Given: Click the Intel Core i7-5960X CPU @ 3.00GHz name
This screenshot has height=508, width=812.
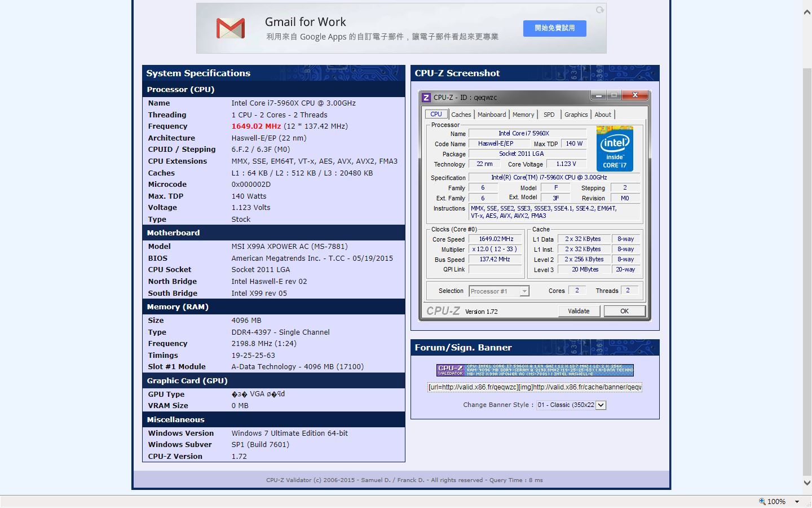Looking at the screenshot, I should coord(293,103).
